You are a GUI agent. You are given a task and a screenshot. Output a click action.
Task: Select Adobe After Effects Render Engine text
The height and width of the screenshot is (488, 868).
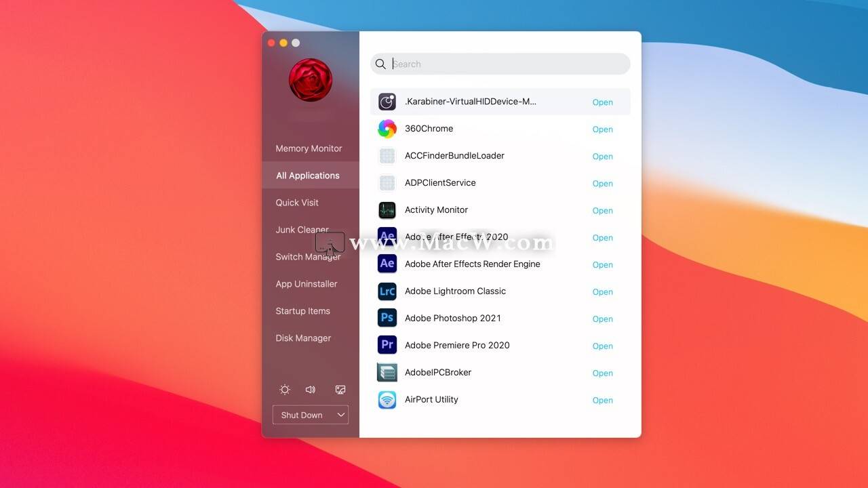coord(473,264)
